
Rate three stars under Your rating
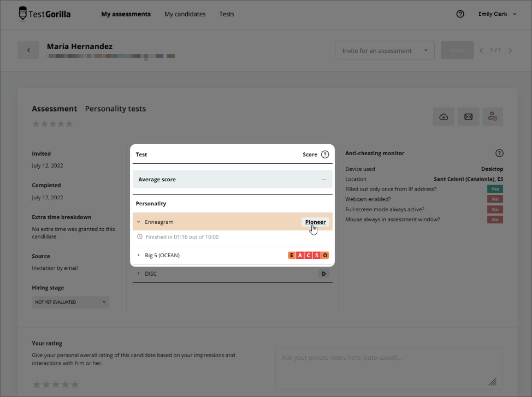pos(56,384)
